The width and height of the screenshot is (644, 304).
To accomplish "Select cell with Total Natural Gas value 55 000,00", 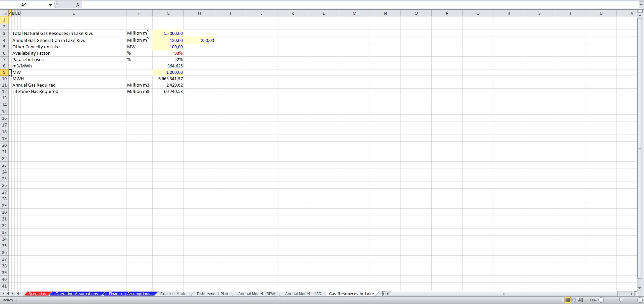I will point(168,33).
